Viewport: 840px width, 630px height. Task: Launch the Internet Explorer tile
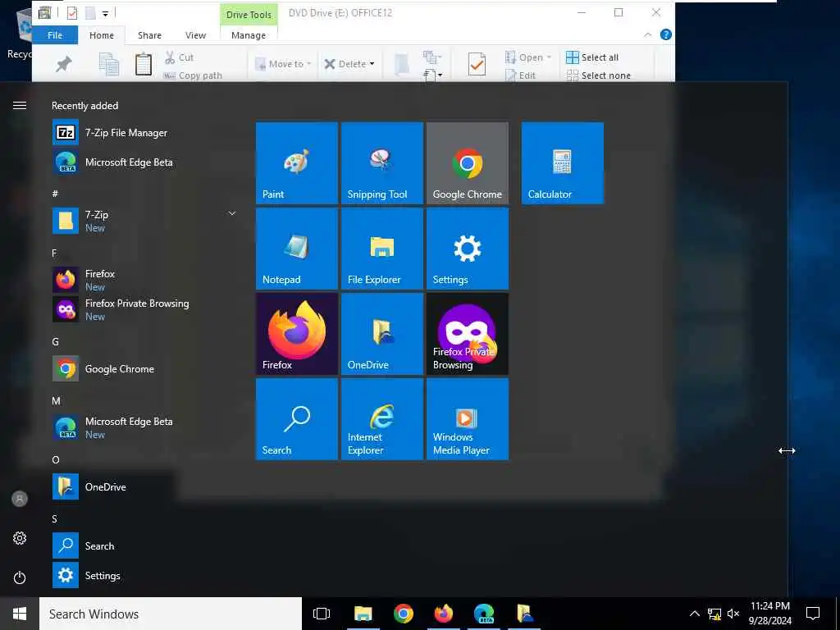(382, 419)
